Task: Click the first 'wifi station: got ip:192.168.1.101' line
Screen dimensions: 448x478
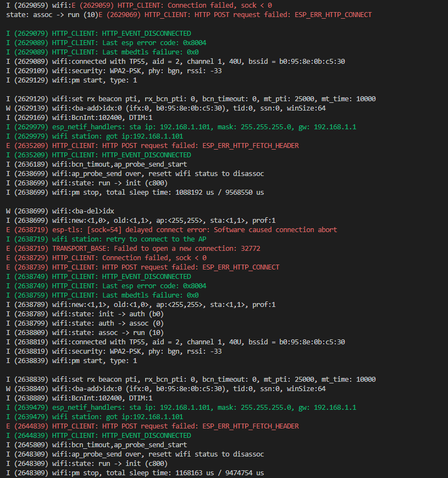Action: (x=95, y=136)
